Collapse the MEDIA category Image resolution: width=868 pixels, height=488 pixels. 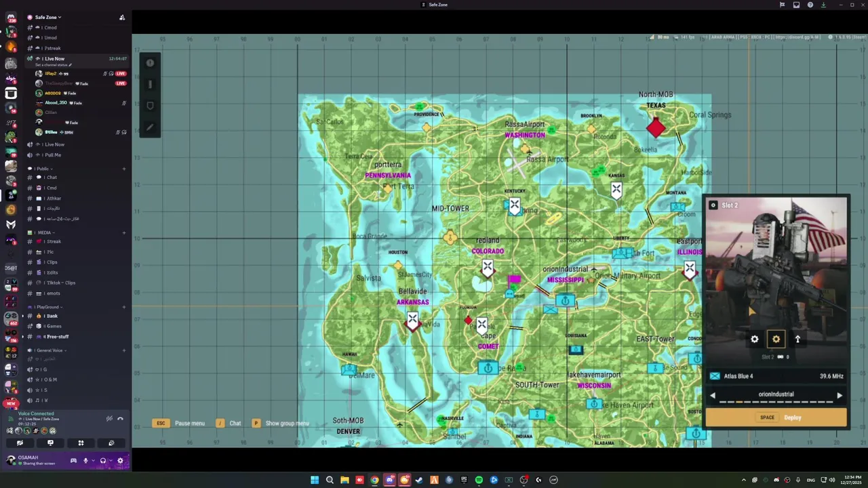pos(41,232)
